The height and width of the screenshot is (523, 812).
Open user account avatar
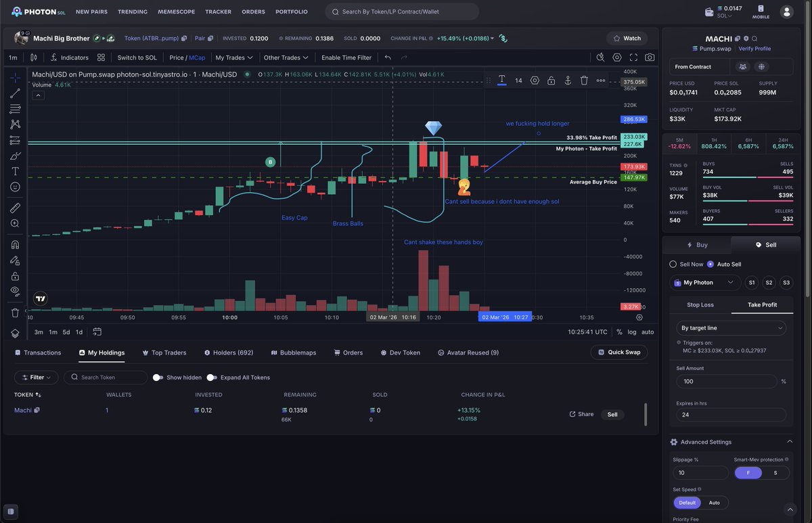(787, 12)
